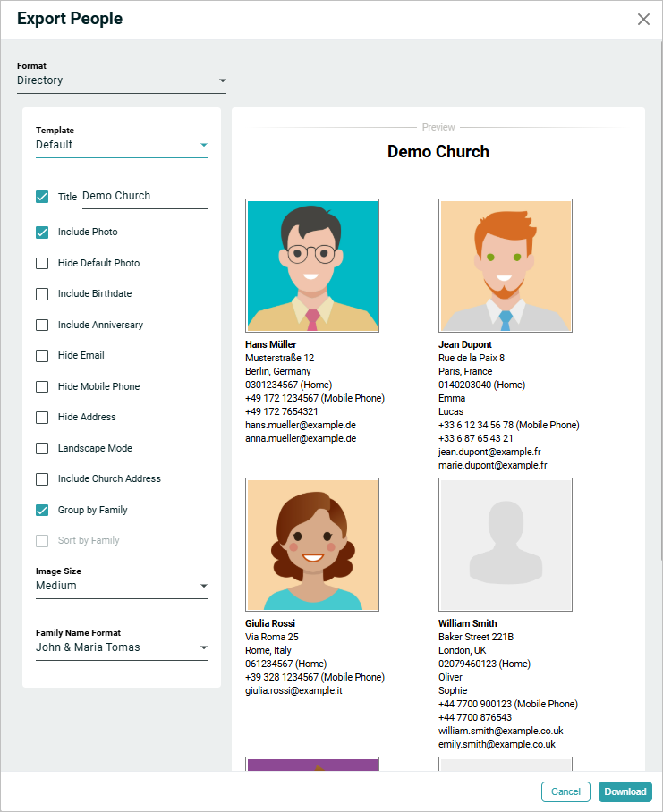This screenshot has width=663, height=812.
Task: Click email william.smith@example.co.uk
Action: coord(501,732)
